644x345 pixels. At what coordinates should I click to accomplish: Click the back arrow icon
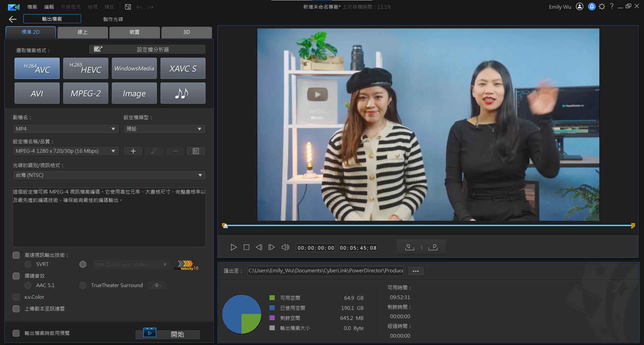tap(13, 19)
